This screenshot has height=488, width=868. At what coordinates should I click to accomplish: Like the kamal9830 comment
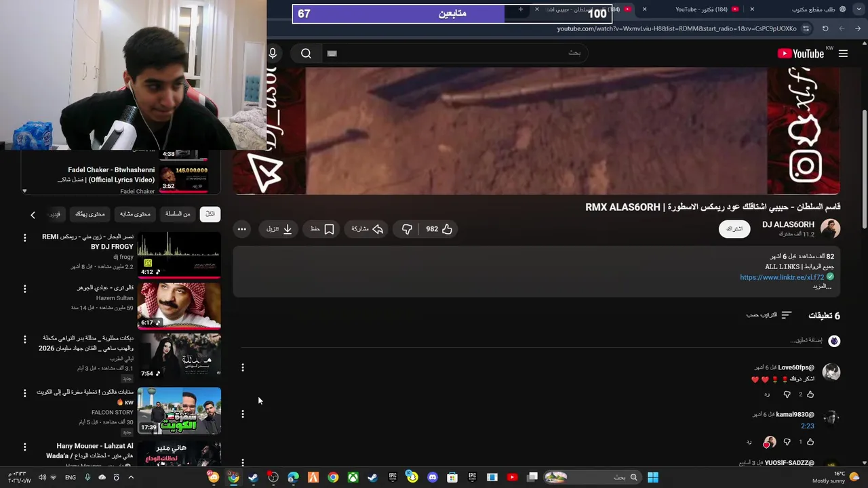810,442
